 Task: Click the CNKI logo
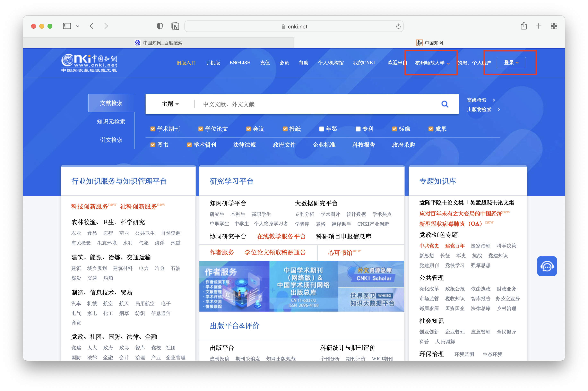[89, 63]
